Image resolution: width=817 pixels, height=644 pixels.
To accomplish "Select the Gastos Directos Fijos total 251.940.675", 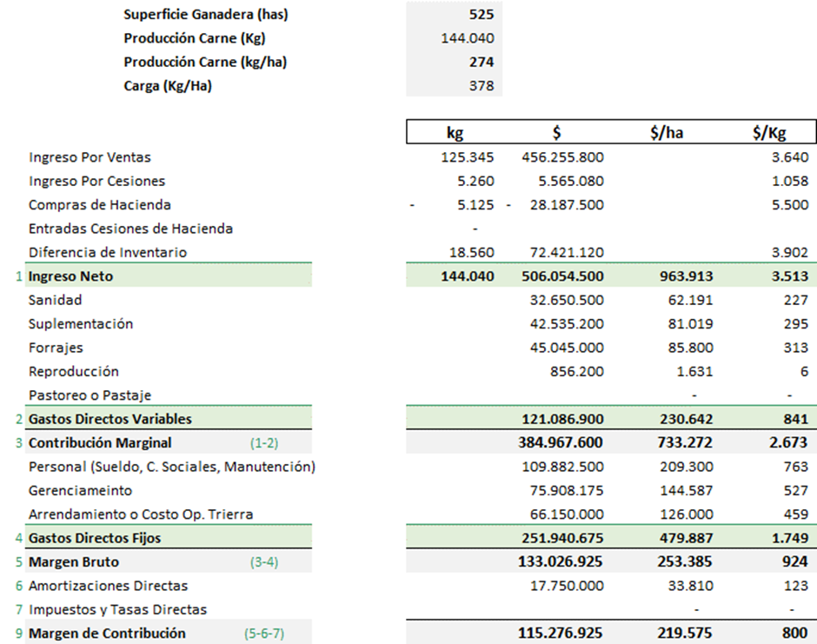I will coord(561,538).
